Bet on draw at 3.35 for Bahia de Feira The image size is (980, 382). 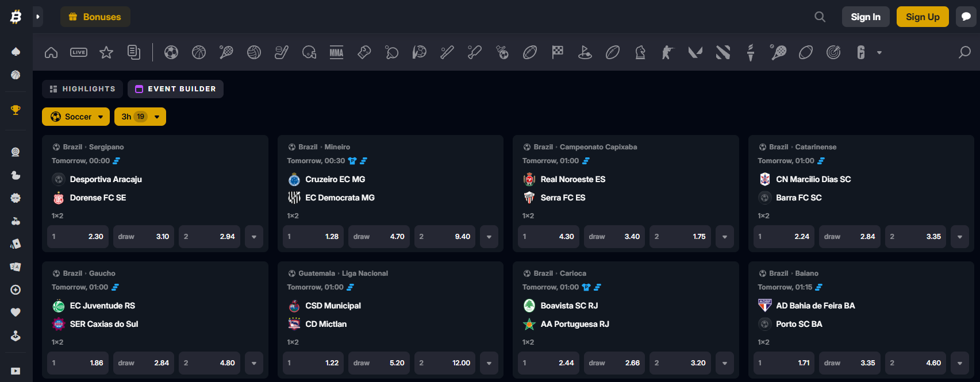click(x=850, y=363)
